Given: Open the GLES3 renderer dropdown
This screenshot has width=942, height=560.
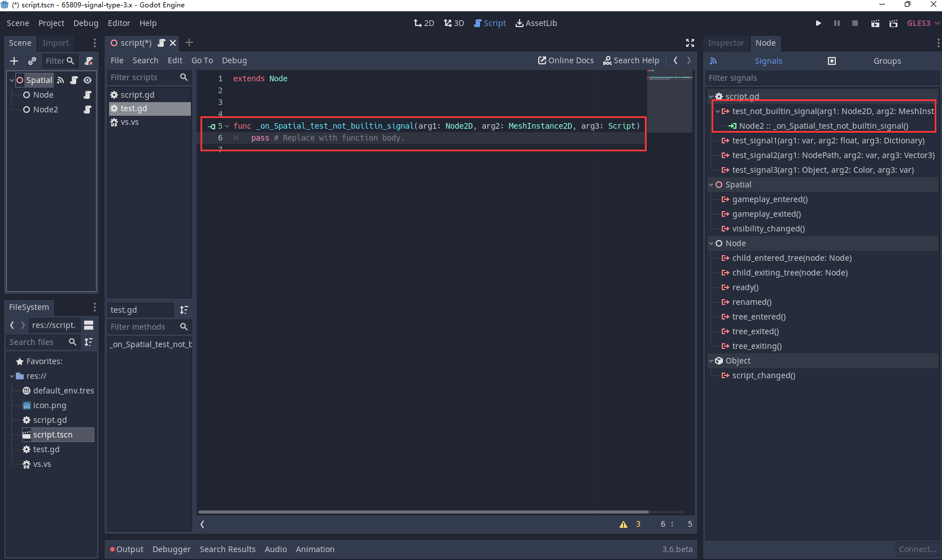Looking at the screenshot, I should [923, 23].
